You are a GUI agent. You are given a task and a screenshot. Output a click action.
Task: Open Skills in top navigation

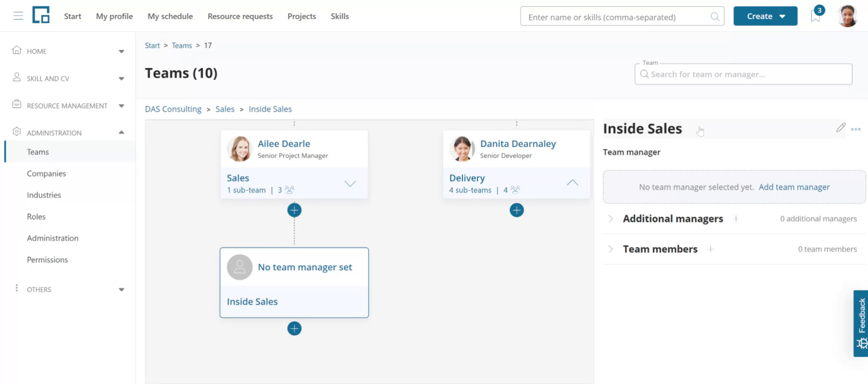coord(340,16)
